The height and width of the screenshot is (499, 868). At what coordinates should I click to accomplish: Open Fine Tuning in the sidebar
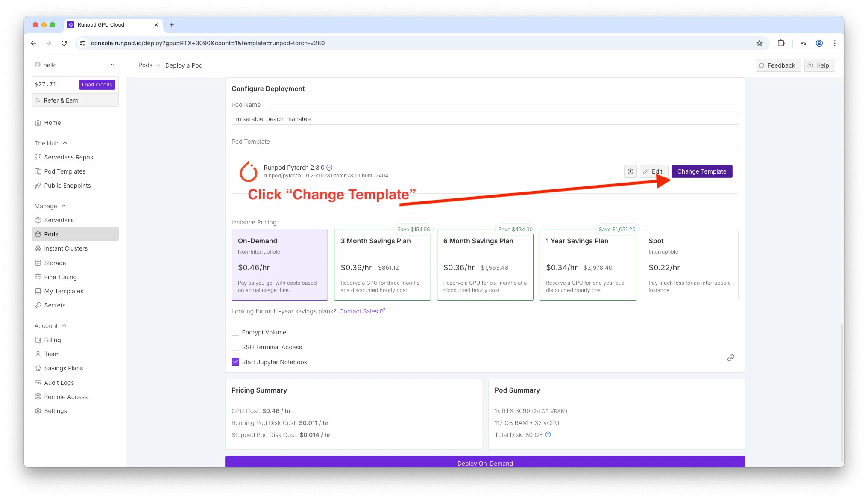(75, 277)
